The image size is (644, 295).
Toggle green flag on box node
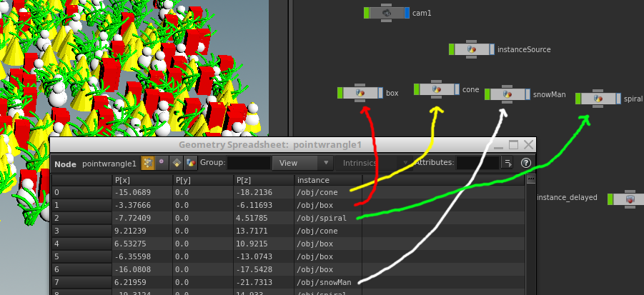click(340, 93)
